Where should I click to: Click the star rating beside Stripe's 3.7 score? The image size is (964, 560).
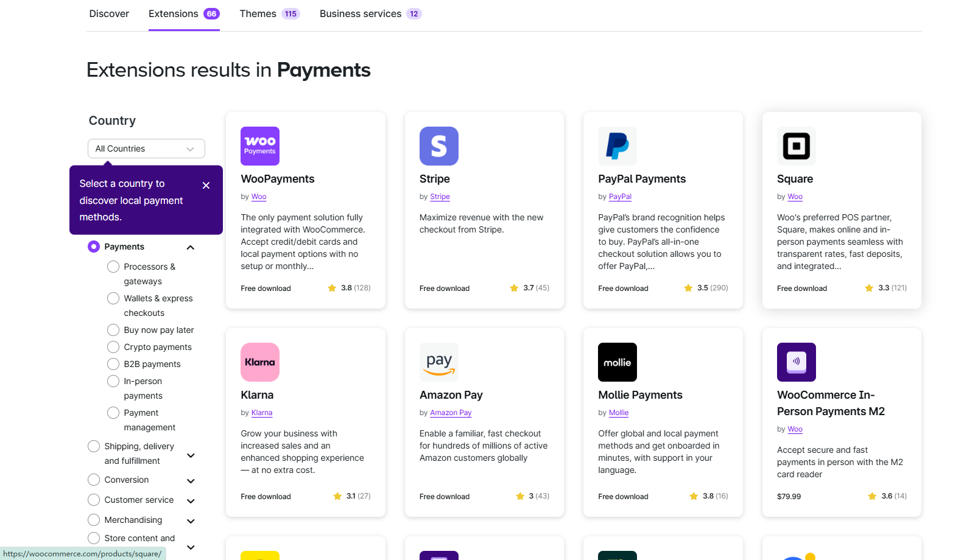513,287
